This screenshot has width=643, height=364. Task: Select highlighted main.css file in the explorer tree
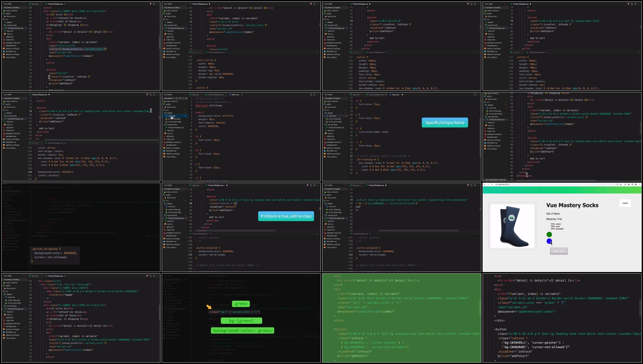pyautogui.click(x=175, y=116)
